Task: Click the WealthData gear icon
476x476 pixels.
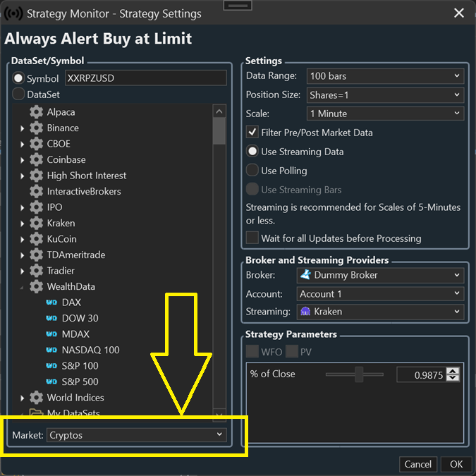Action: coord(37,286)
